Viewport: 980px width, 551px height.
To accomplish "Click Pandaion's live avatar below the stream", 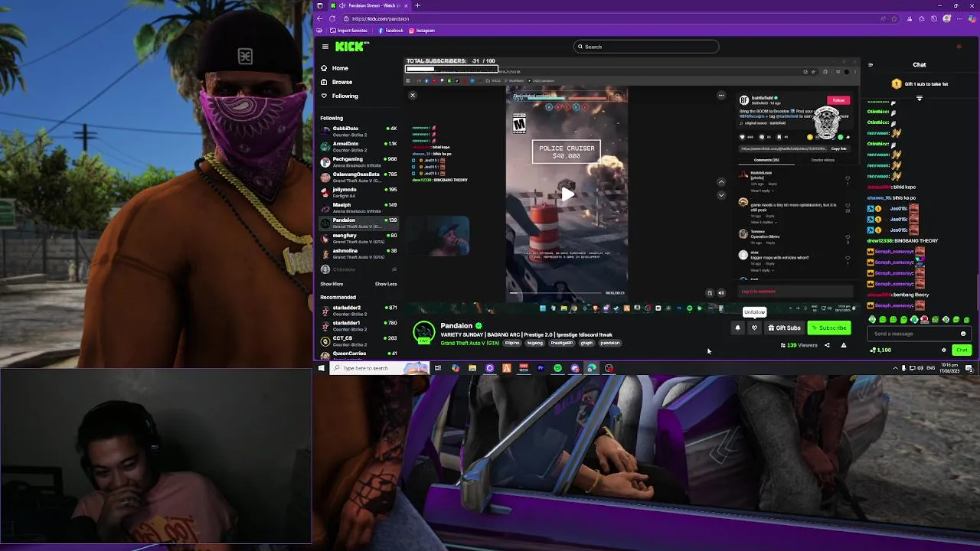I will click(424, 333).
